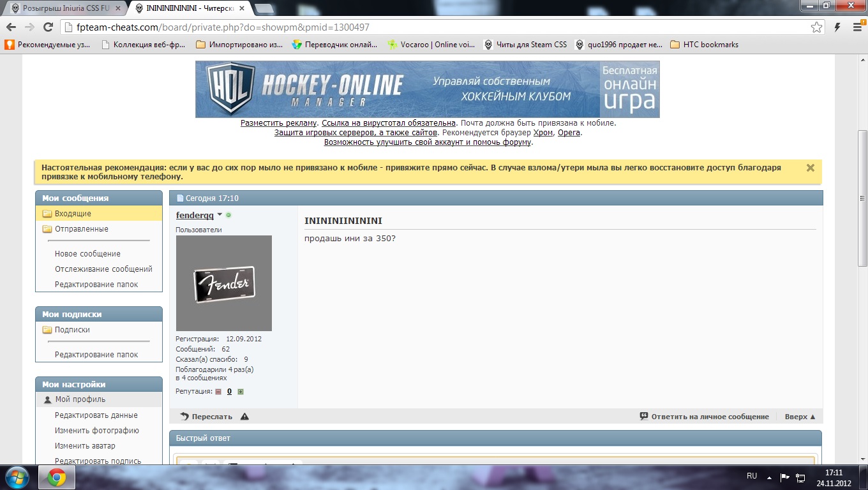Click Ответить на личное сообщение
868x490 pixels.
[x=704, y=417]
